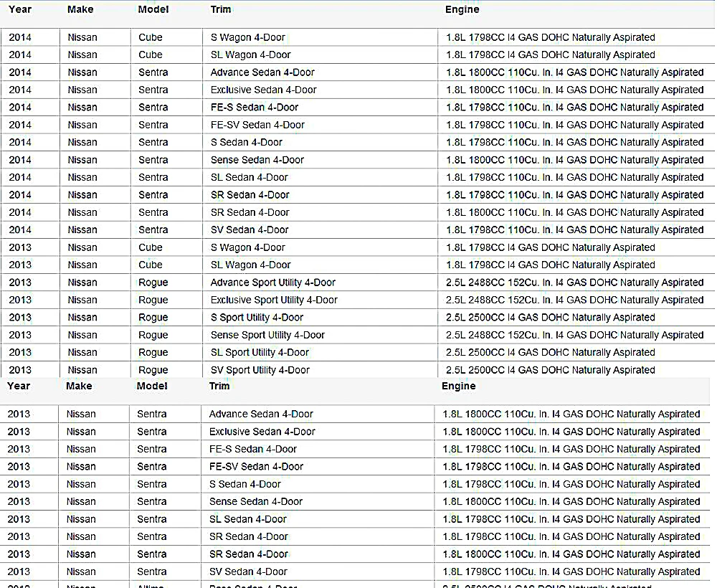
Task: Select 2013 Sentra 'FE-S Sedan 4-Door' trim
Action: 253,450
